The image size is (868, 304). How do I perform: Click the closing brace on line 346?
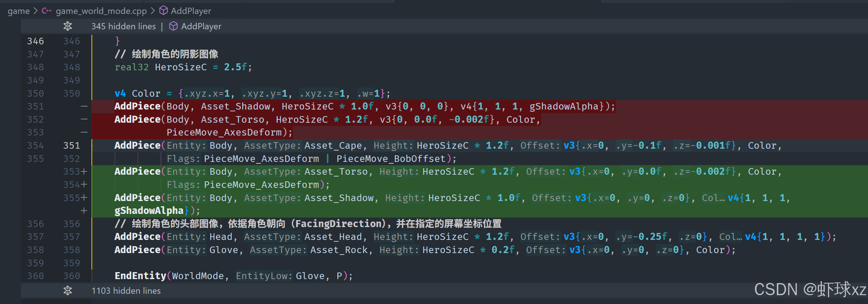point(117,41)
